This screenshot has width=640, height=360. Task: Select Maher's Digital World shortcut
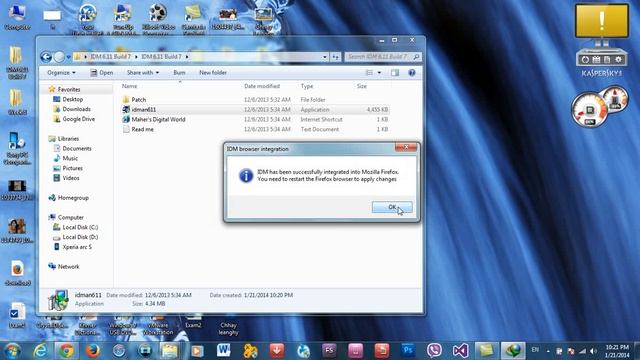158,119
